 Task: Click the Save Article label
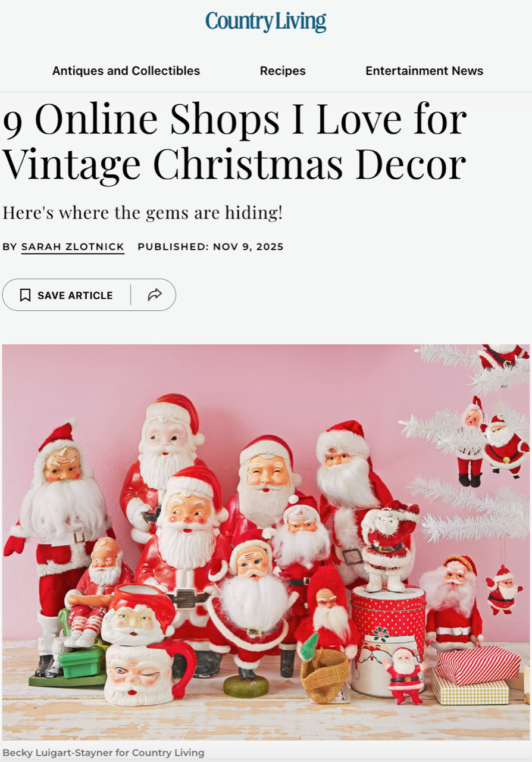[75, 295]
